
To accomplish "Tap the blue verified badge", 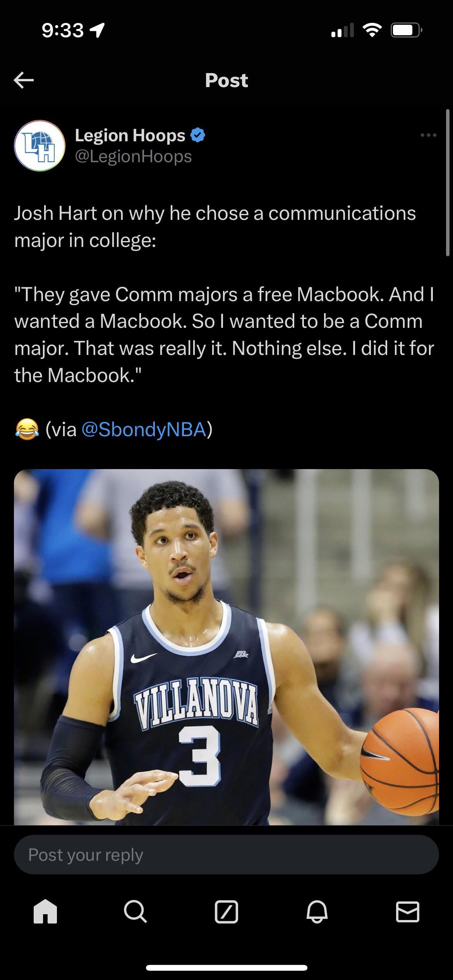I will pos(198,135).
